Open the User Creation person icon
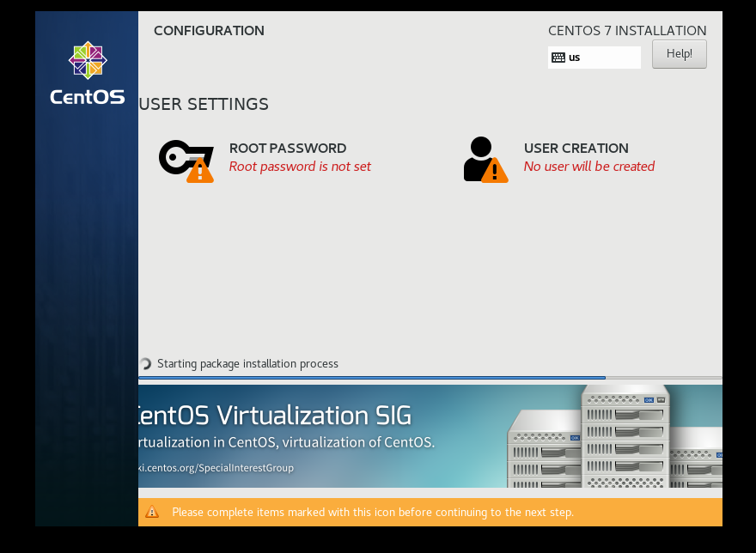This screenshot has width=756, height=553. (x=485, y=160)
